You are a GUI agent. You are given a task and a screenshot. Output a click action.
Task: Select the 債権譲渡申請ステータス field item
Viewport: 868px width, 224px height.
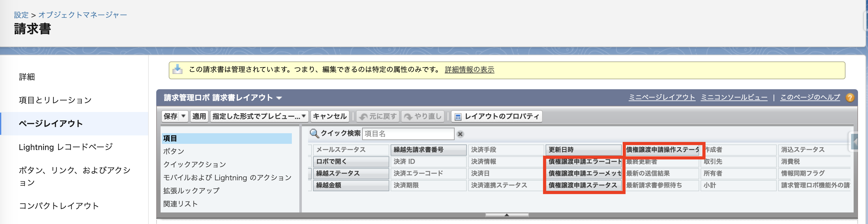583,185
